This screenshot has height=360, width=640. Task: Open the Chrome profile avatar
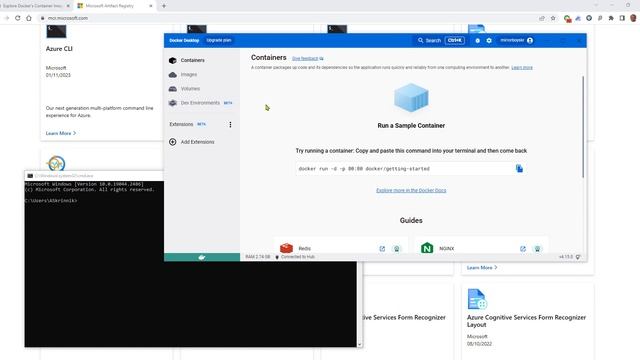point(633,18)
